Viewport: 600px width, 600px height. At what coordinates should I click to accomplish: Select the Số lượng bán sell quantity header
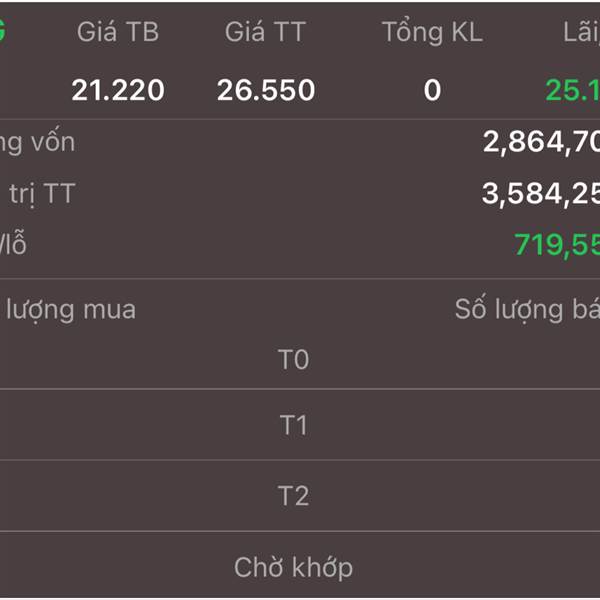pos(527,309)
